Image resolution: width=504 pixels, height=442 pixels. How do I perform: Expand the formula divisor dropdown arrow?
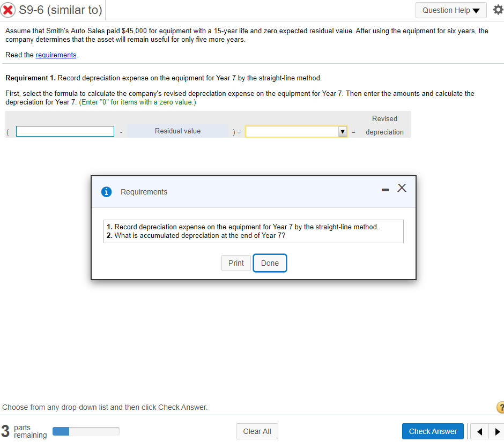[343, 132]
